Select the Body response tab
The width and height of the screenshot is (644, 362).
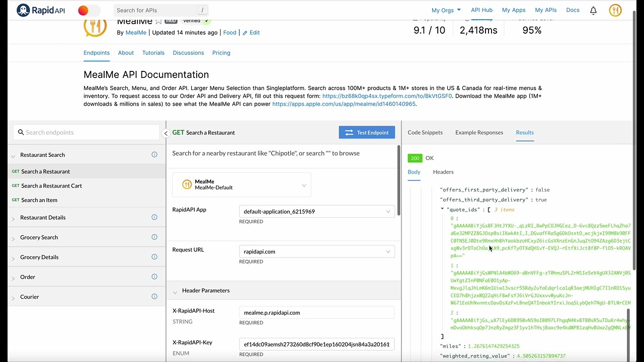point(414,172)
